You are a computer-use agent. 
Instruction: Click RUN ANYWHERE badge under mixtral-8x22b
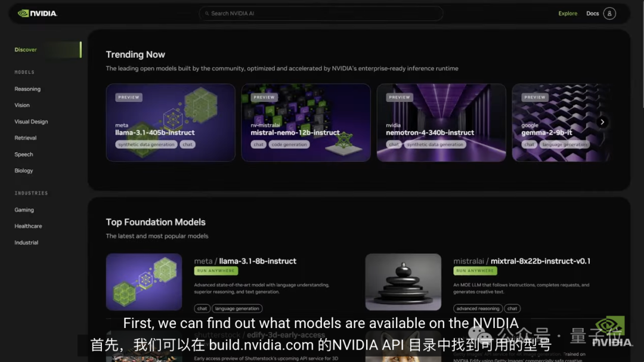[475, 271]
